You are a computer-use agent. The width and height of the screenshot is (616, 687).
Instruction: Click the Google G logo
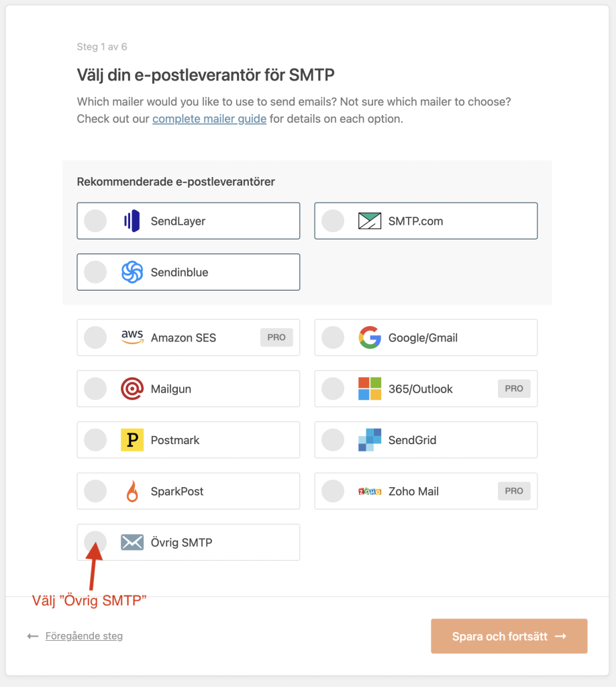[369, 337]
